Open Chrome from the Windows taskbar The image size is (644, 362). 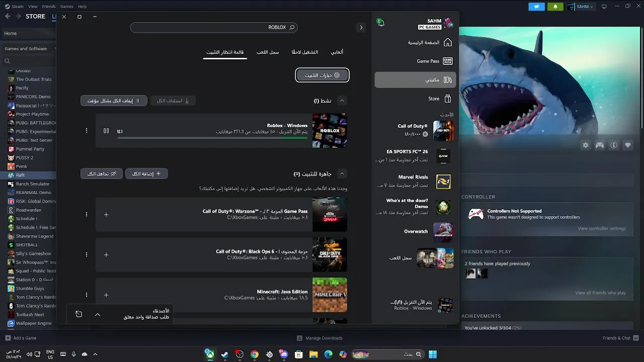click(255, 354)
